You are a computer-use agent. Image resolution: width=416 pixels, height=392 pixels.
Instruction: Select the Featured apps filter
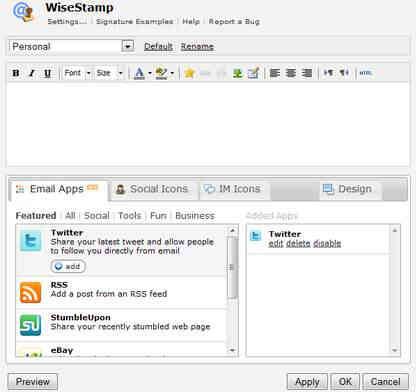click(36, 216)
